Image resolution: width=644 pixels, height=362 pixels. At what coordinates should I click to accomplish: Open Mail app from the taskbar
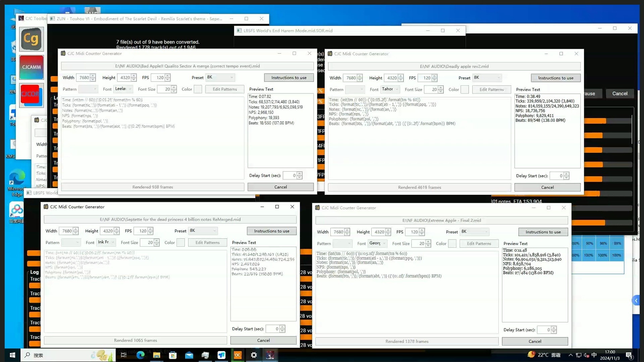tap(189, 355)
